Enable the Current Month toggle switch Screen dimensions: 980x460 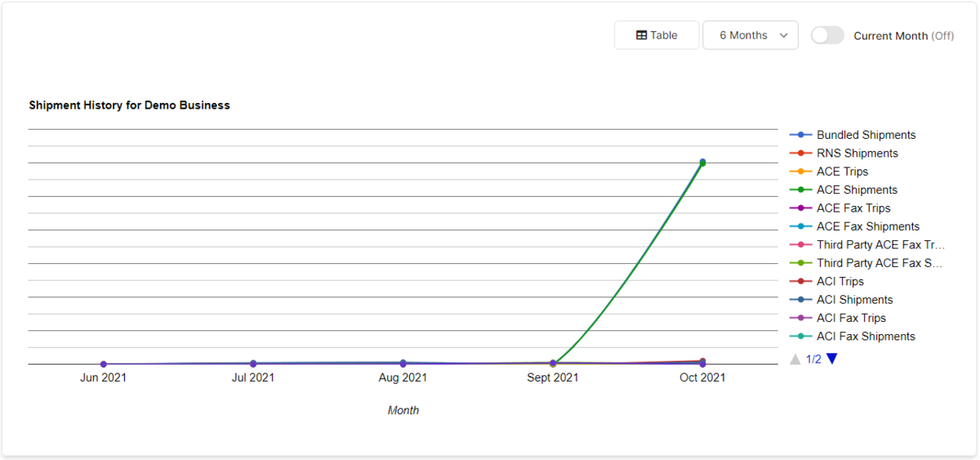(x=826, y=35)
